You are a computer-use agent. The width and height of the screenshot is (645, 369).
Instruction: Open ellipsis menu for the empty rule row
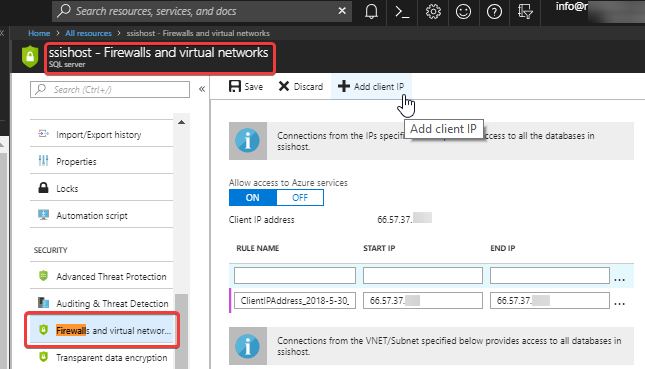click(x=619, y=279)
